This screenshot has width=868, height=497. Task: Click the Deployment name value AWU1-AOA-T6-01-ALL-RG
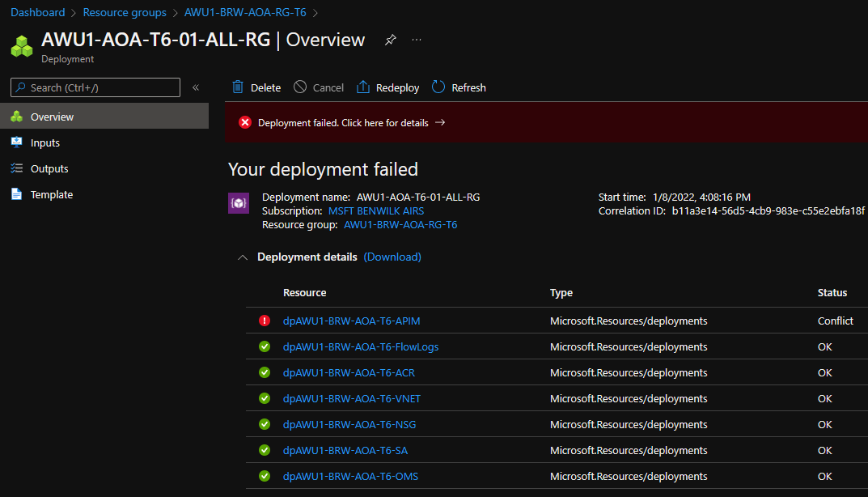pos(418,198)
